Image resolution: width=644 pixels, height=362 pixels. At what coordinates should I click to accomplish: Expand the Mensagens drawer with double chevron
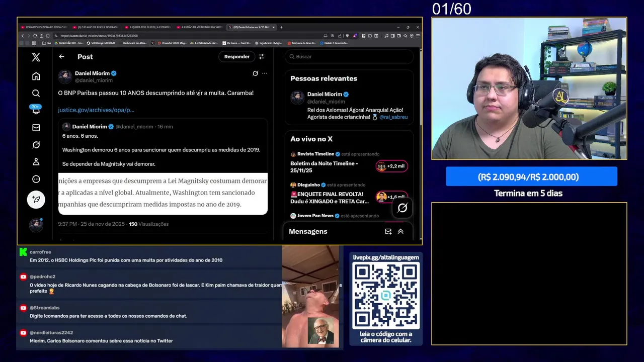(400, 231)
